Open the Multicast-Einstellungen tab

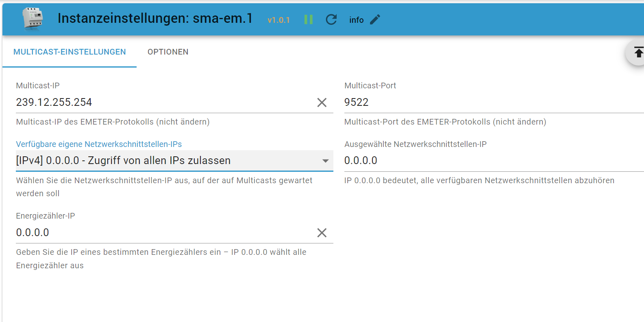point(70,52)
